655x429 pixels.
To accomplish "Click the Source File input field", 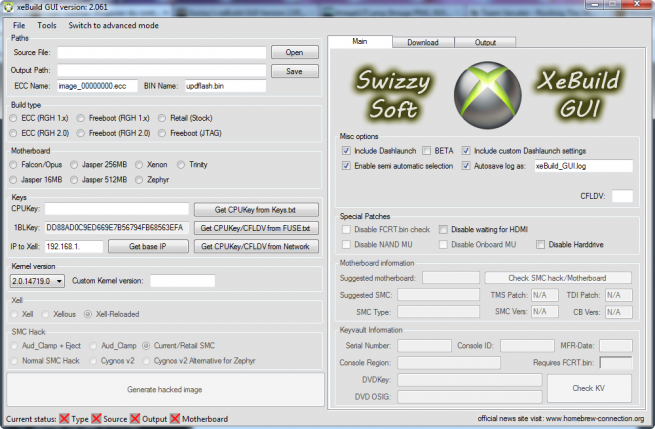I will (x=162, y=52).
